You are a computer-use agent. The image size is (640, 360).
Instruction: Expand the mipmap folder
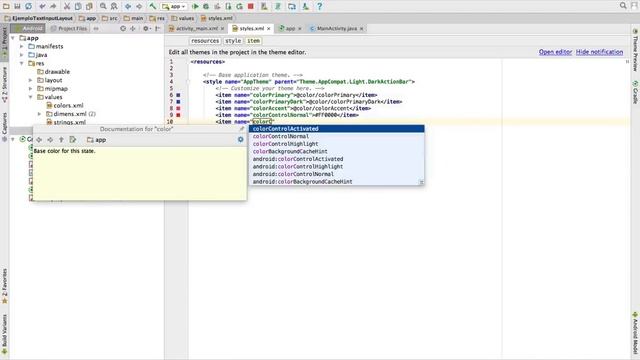pyautogui.click(x=31, y=89)
